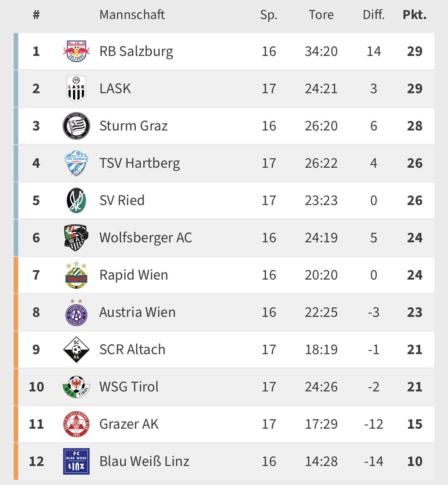This screenshot has width=448, height=485.
Task: Click the Mannschaft column header
Action: pyautogui.click(x=132, y=15)
